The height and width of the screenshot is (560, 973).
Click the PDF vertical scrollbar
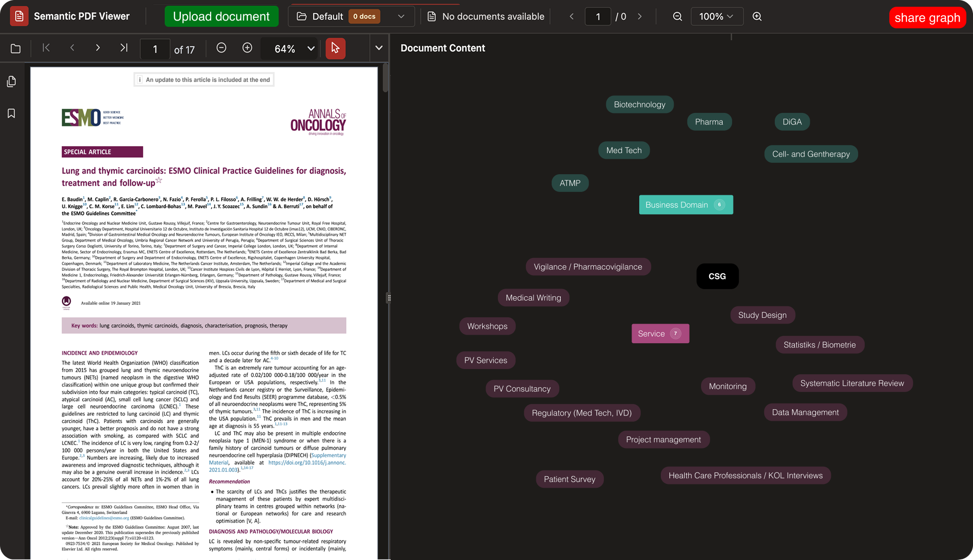pyautogui.click(x=385, y=79)
